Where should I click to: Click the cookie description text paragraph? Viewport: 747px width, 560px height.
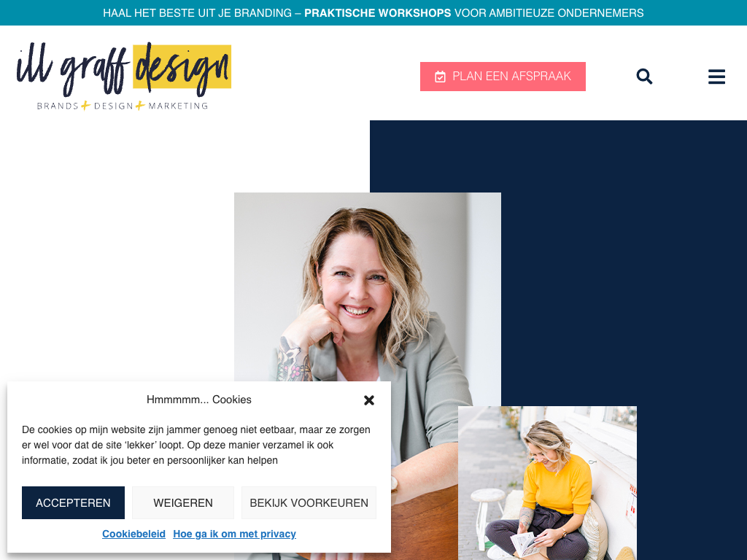click(196, 445)
